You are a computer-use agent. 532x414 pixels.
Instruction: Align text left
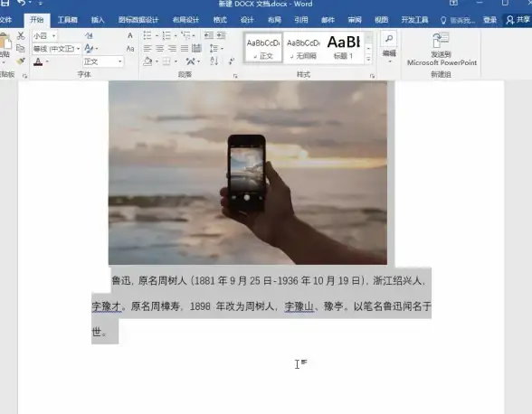147,49
